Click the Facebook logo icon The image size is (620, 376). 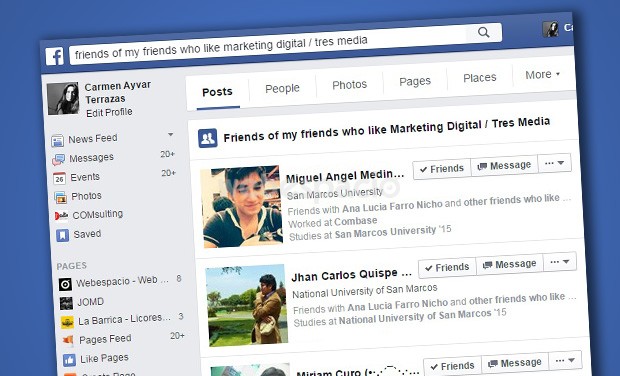pos(55,56)
